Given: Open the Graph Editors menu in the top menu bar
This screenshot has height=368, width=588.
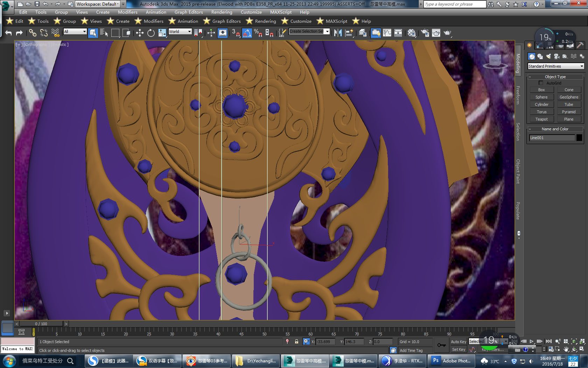Looking at the screenshot, I should coord(189,12).
